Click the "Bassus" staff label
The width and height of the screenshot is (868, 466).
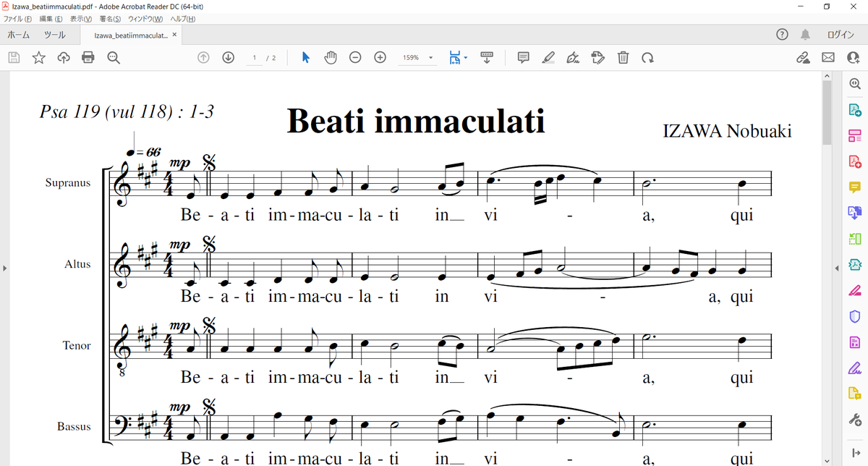pos(75,426)
